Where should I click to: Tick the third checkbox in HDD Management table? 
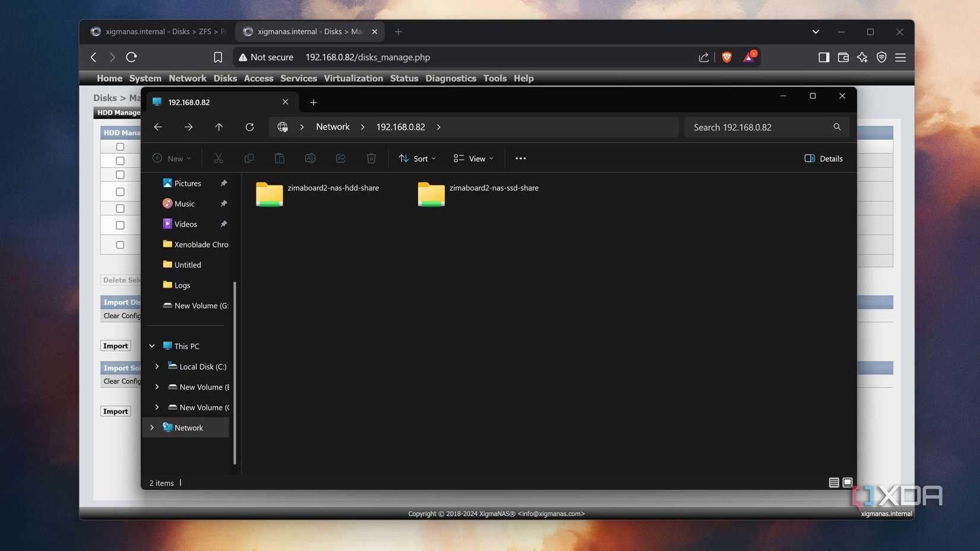pyautogui.click(x=120, y=175)
